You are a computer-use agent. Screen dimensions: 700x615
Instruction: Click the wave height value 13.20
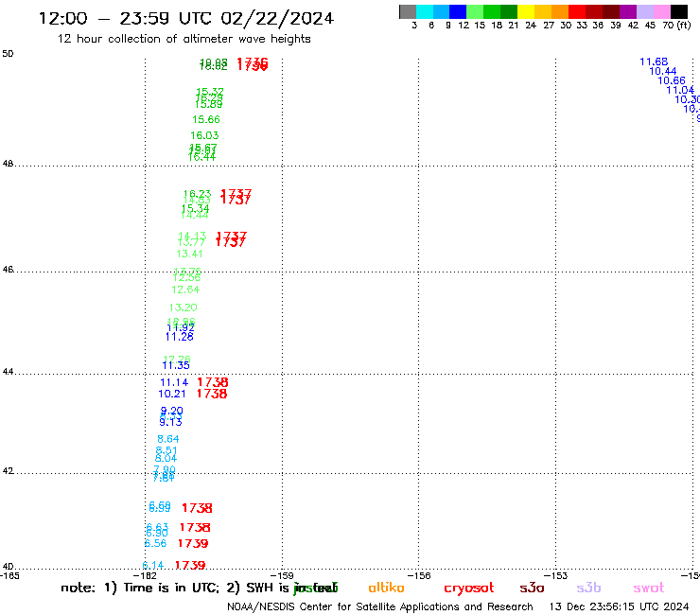(x=183, y=307)
